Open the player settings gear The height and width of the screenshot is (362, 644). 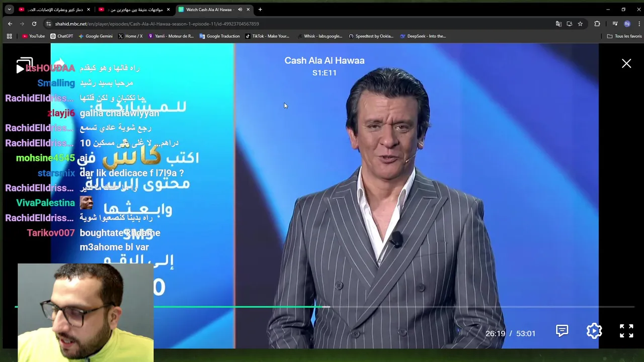[594, 331]
